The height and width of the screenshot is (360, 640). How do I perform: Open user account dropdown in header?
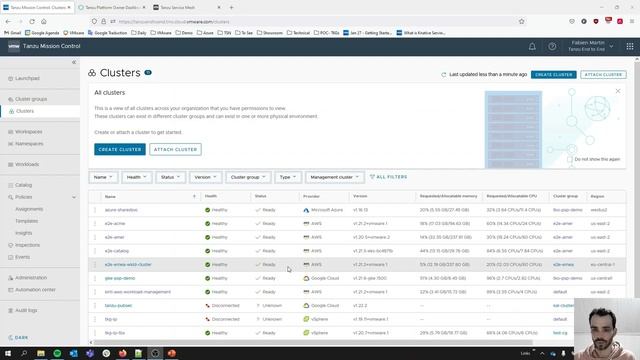tap(591, 46)
